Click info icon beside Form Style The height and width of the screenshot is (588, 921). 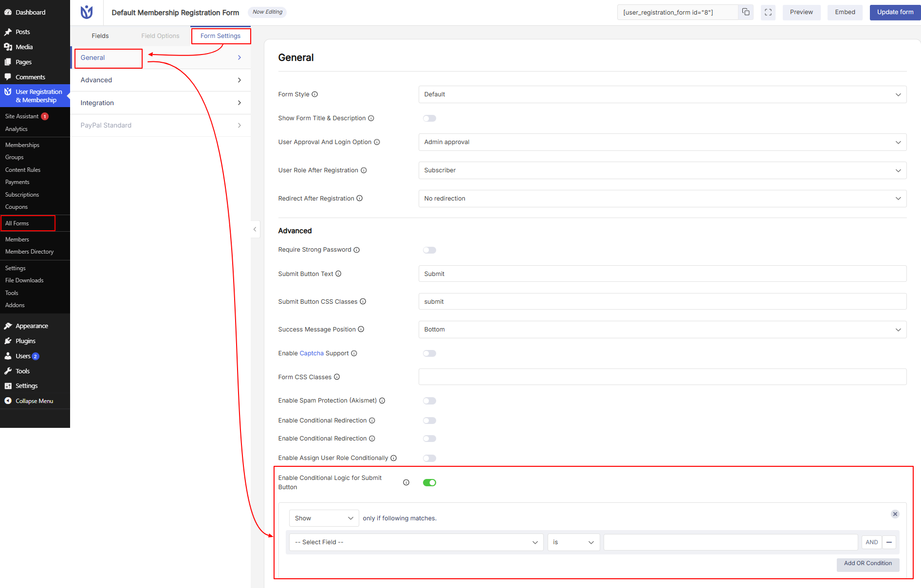pyautogui.click(x=314, y=94)
